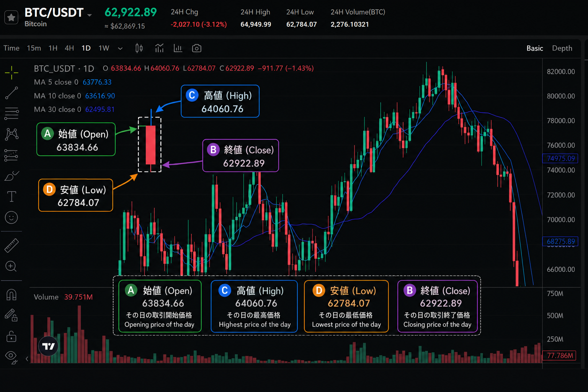Choose the emoji sticker tool
The image size is (588, 392).
(11, 217)
